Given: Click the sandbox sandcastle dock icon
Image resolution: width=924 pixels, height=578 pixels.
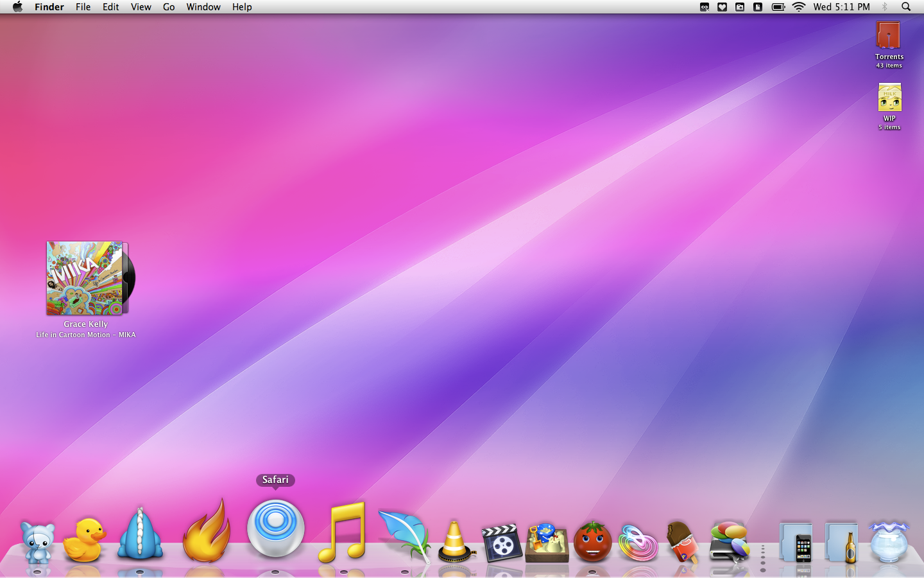Looking at the screenshot, I should [x=547, y=543].
